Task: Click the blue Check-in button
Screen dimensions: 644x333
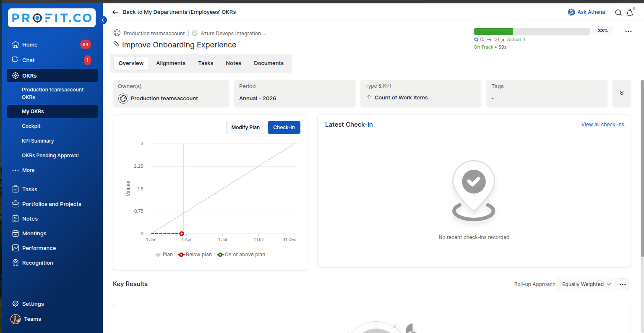Action: pos(284,127)
